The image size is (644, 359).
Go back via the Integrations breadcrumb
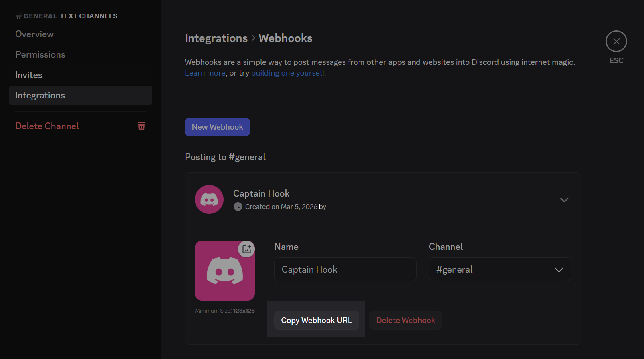click(216, 38)
